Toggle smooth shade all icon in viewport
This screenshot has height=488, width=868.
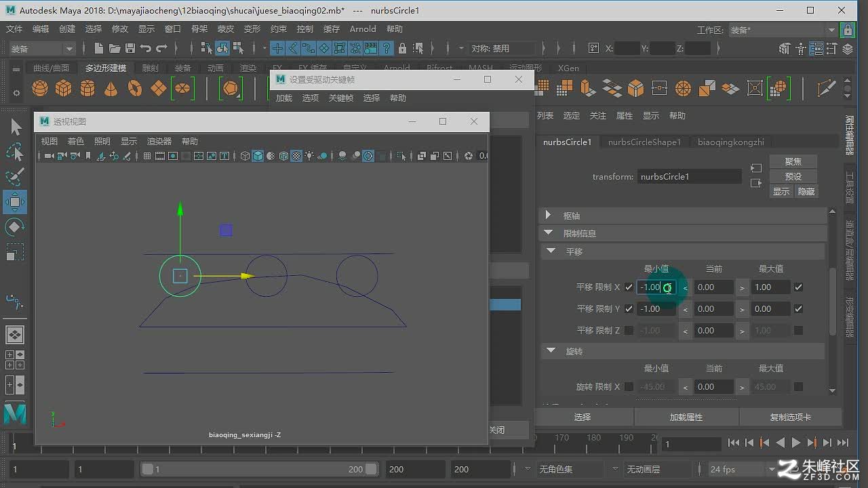click(258, 156)
